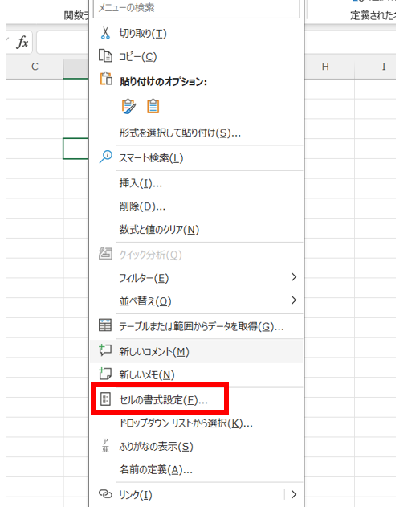Click the メニューの検索 search field
Image resolution: width=420 pixels, height=511 pixels.
click(x=197, y=9)
